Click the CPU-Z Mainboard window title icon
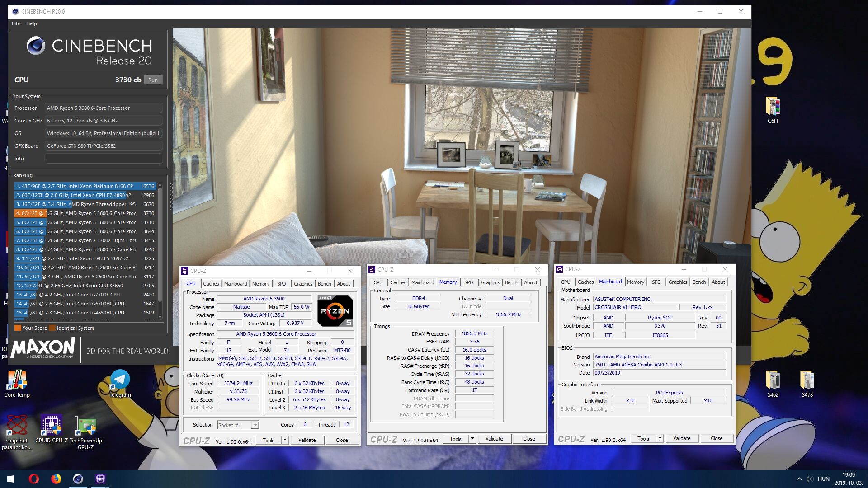 [x=559, y=269]
